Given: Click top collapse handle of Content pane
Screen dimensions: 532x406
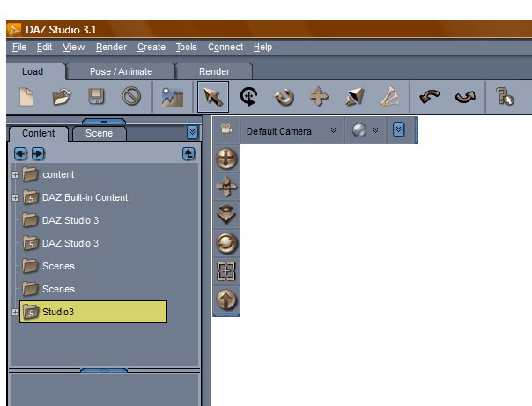Looking at the screenshot, I should point(104,122).
